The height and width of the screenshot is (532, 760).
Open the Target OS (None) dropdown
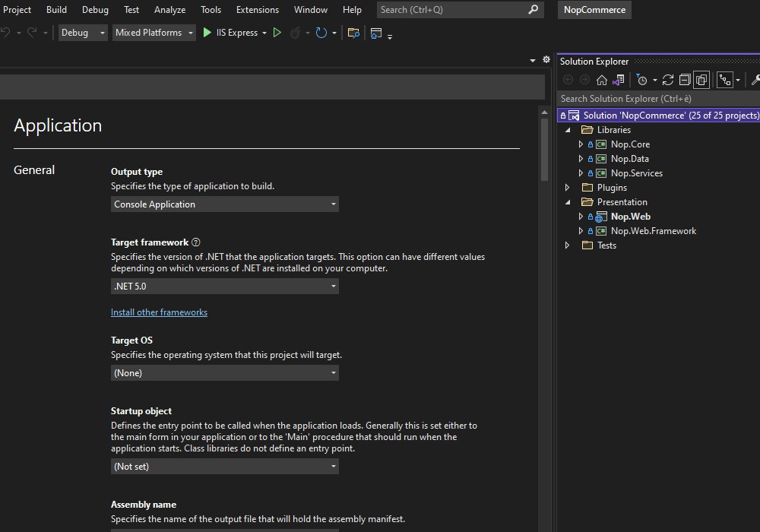225,372
